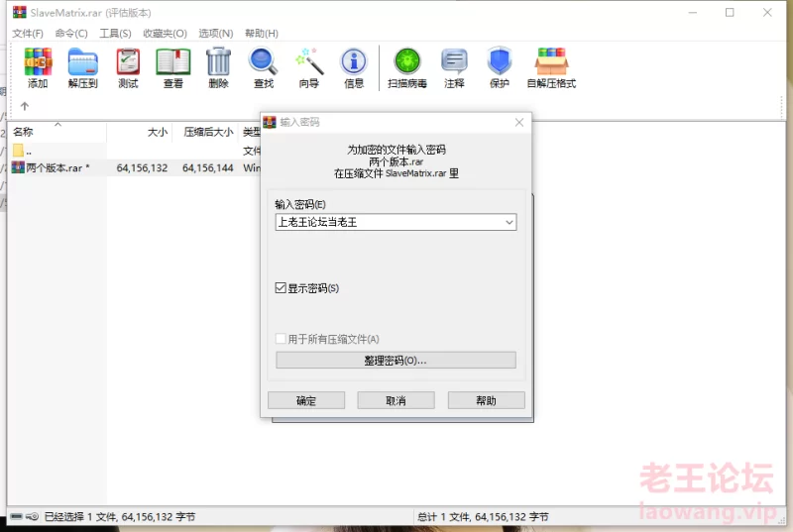The height and width of the screenshot is (532, 793).
Task: Click the Extract To (解压到) icon
Action: coord(83,62)
